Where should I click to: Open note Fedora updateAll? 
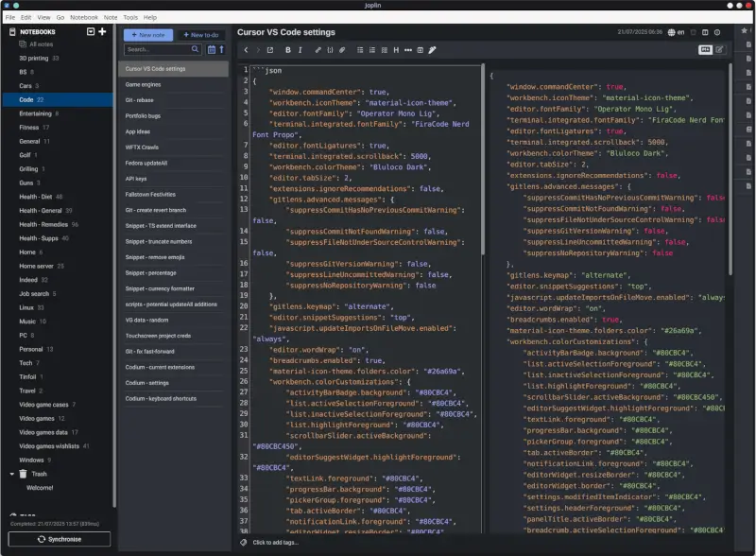[x=174, y=164]
